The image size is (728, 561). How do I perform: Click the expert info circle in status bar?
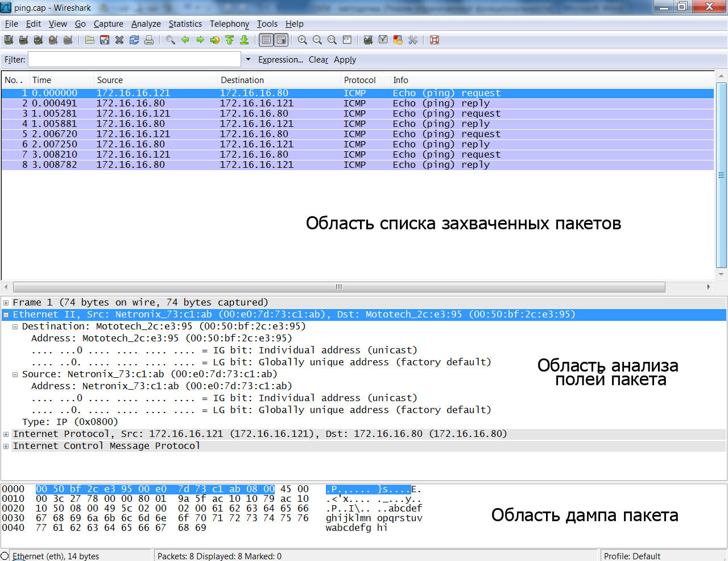pos(5,556)
